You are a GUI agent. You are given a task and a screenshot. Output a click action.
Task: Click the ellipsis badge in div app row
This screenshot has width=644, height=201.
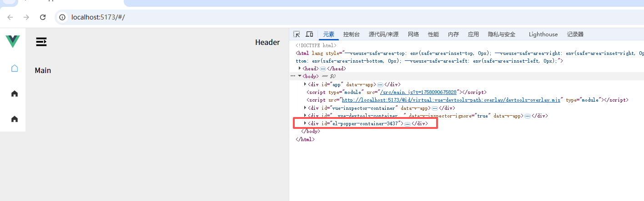pyautogui.click(x=380, y=84)
